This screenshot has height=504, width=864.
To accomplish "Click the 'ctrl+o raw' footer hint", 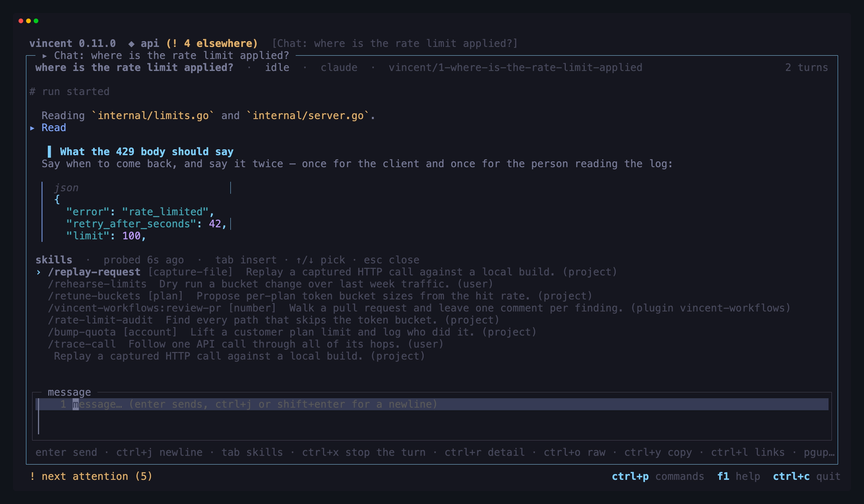I will tap(574, 452).
